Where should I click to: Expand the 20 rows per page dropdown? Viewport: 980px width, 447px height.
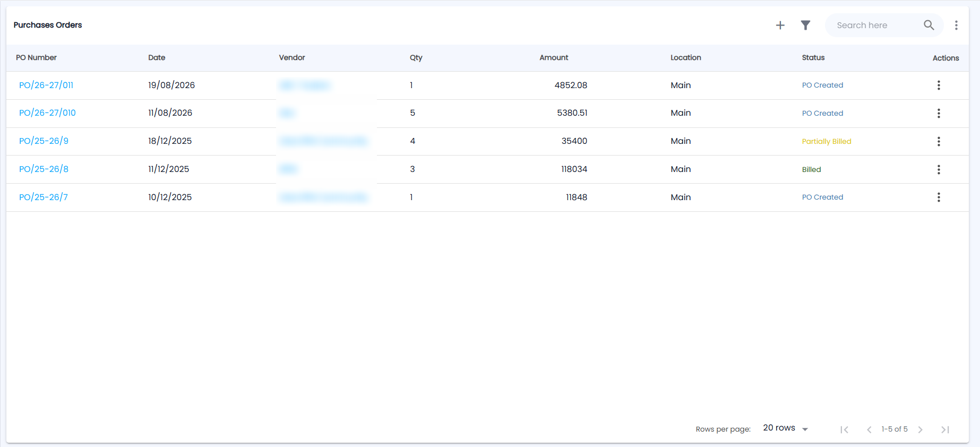coord(786,428)
